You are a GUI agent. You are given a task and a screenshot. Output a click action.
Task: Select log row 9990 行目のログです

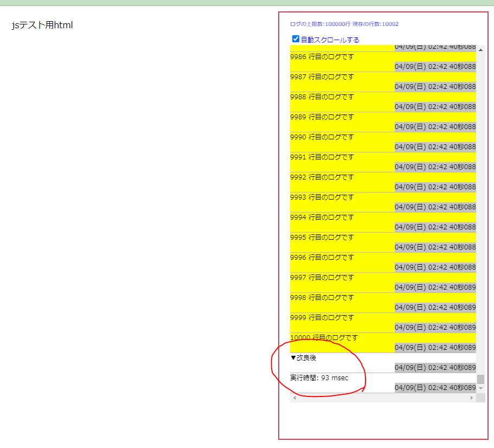tap(383, 143)
